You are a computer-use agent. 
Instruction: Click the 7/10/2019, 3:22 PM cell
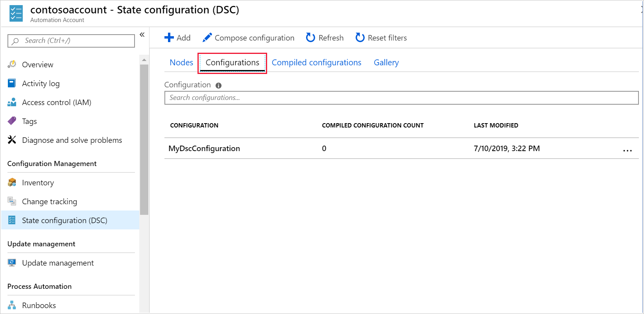click(x=507, y=148)
